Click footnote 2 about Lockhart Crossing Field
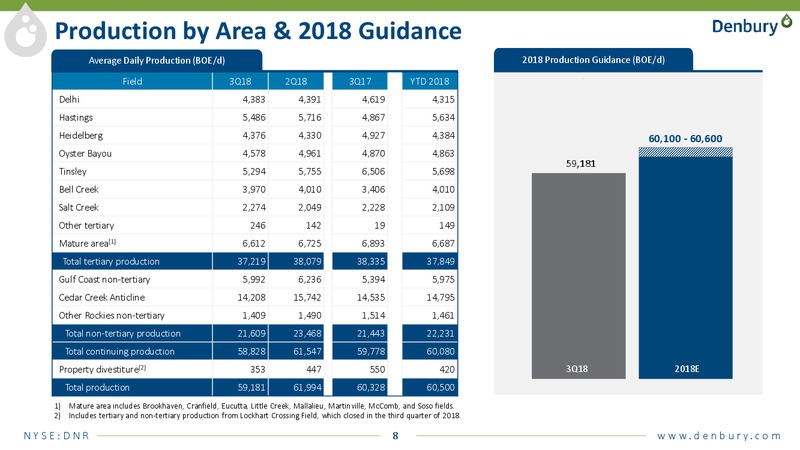Image resolution: width=800 pixels, height=450 pixels. point(258,416)
